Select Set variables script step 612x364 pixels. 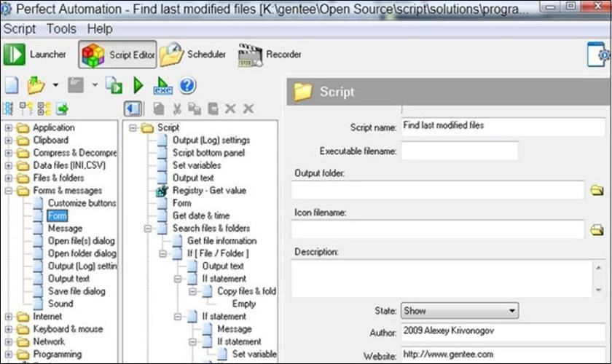coord(197,165)
